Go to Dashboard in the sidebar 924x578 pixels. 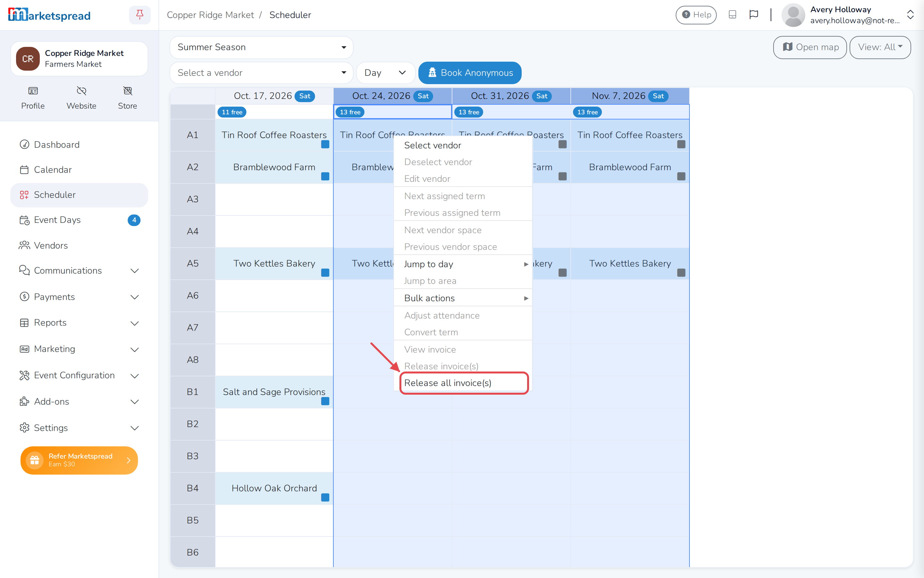click(x=79, y=144)
